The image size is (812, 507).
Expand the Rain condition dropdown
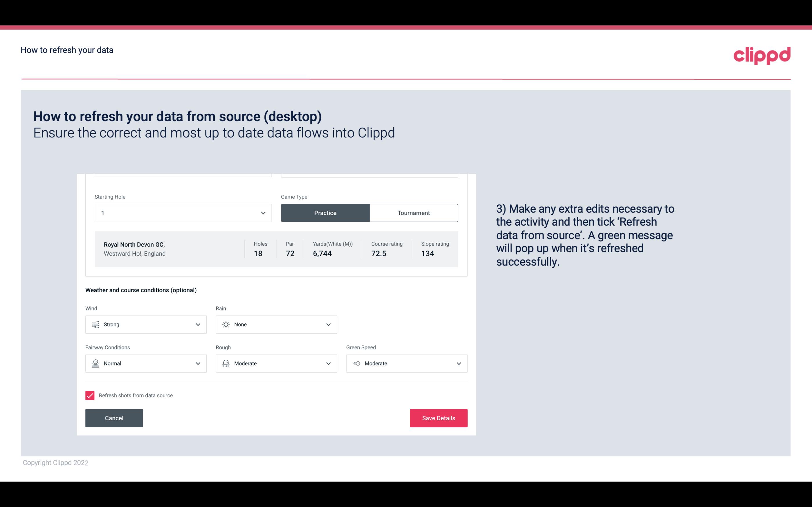(328, 324)
